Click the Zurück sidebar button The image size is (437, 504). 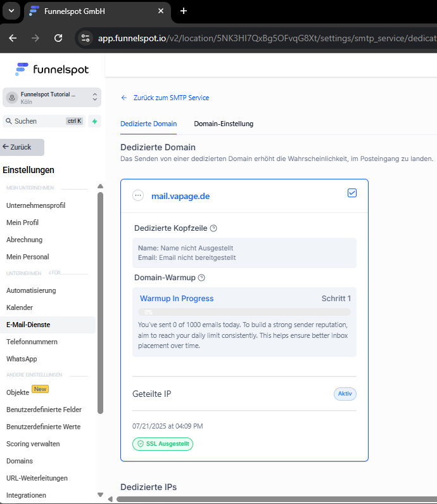pos(22,147)
